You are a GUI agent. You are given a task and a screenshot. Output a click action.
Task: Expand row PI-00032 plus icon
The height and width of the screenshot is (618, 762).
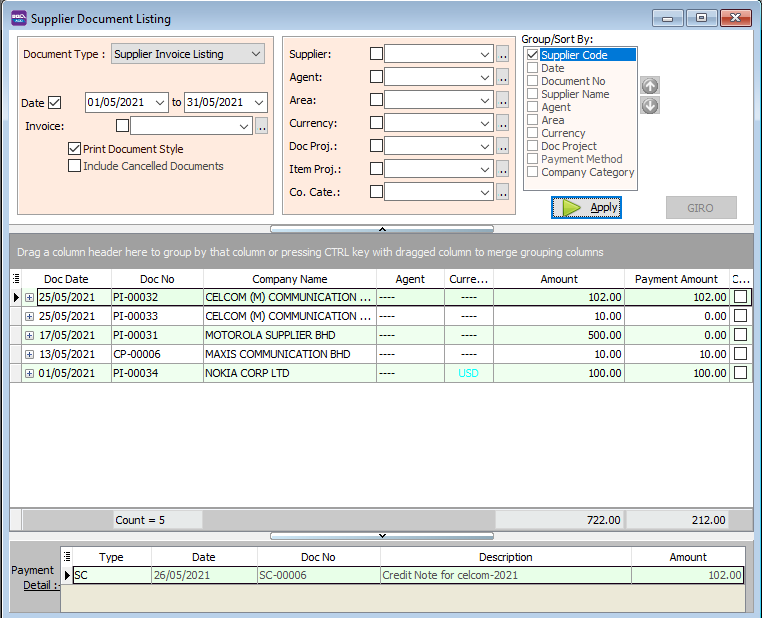tap(29, 297)
